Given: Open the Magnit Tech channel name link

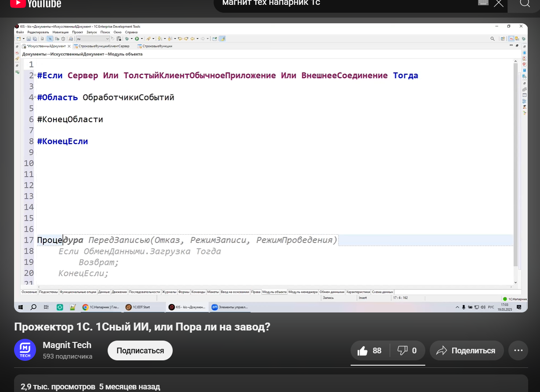Looking at the screenshot, I should pyautogui.click(x=67, y=345).
